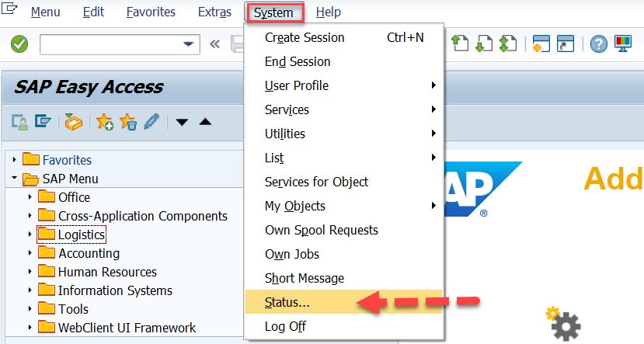Click into the transaction command input field
The image size is (644, 344).
pyautogui.click(x=109, y=44)
